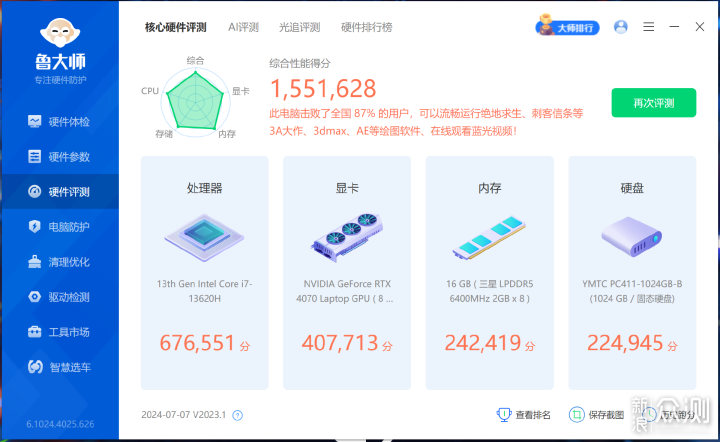Open the 大师排行 badge
Screen dimensions: 720x442
tap(568, 26)
